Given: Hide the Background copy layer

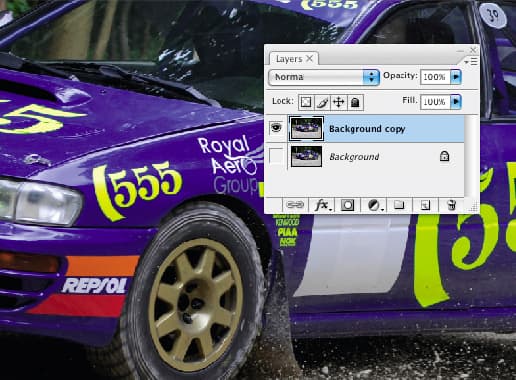Looking at the screenshot, I should point(276,128).
